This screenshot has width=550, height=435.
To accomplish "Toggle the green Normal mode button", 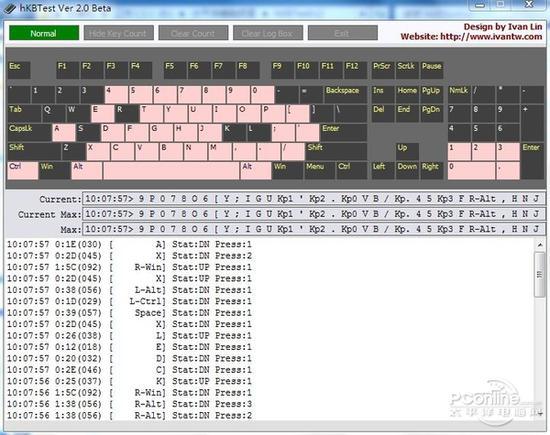I will click(x=44, y=33).
